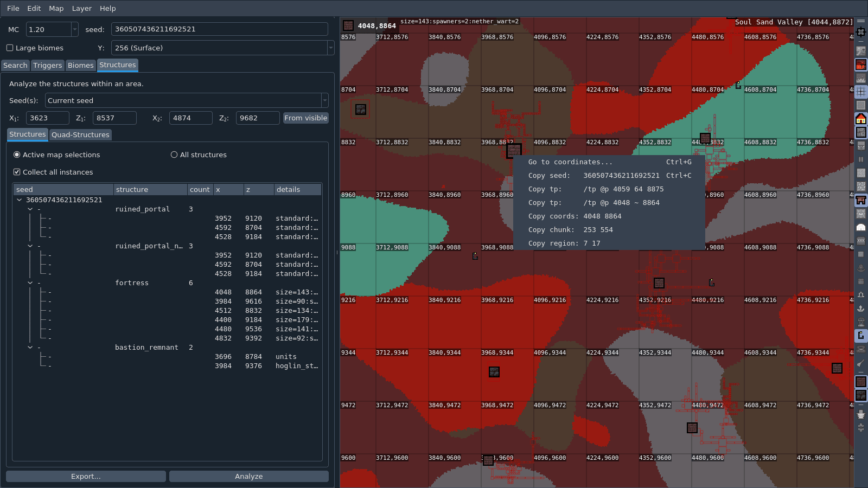Toggle the end city ship icon
The image size is (868, 488).
click(x=861, y=414)
